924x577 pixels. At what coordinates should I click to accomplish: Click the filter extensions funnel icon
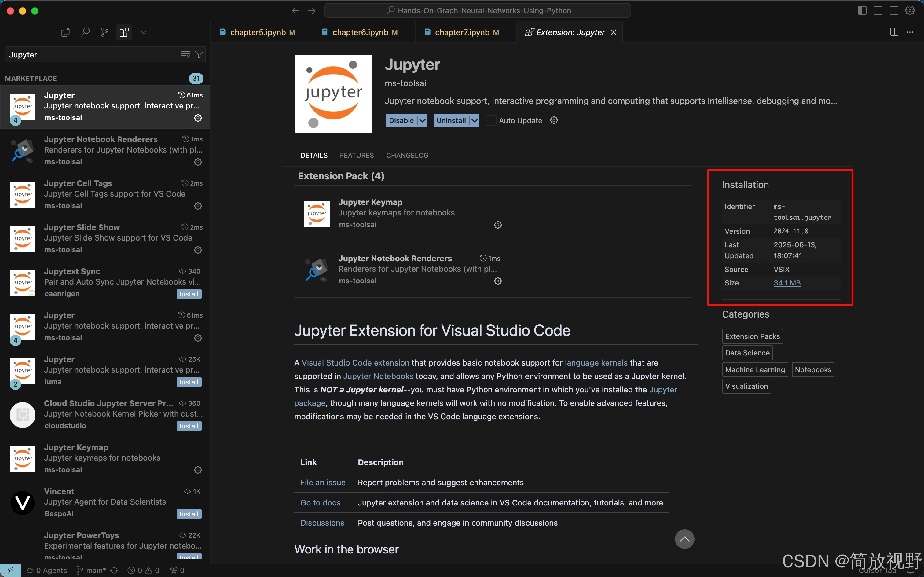pyautogui.click(x=199, y=55)
